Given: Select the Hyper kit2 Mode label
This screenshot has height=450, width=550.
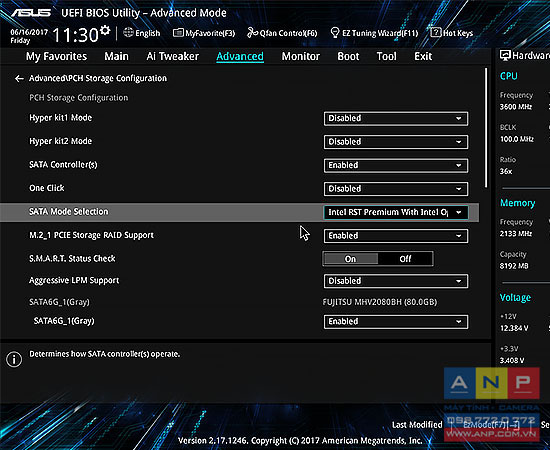Looking at the screenshot, I should point(61,141).
